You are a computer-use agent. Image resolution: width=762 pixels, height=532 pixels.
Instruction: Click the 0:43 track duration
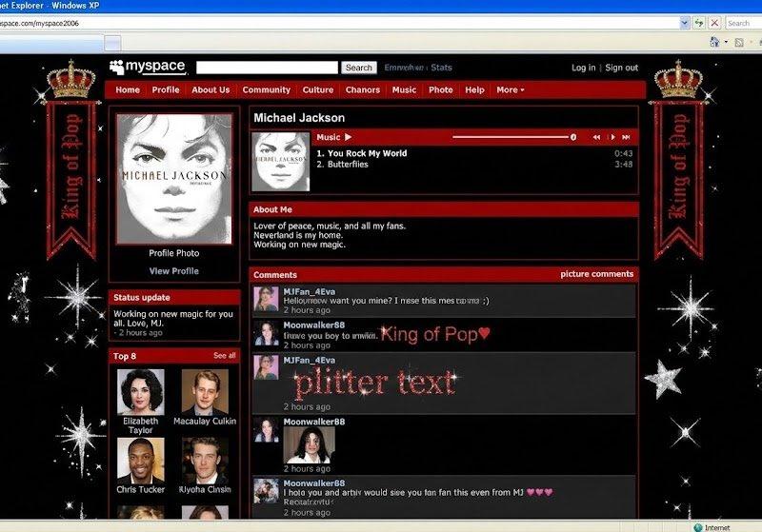pyautogui.click(x=624, y=153)
